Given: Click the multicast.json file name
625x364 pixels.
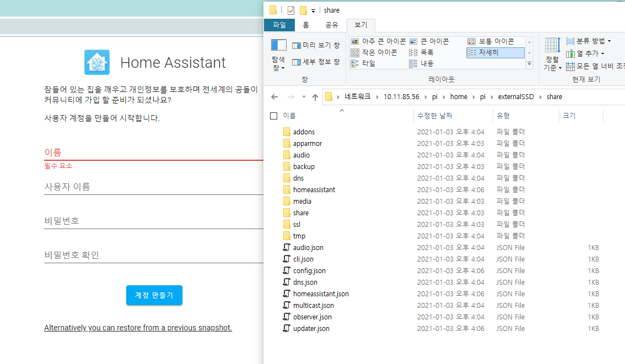Looking at the screenshot, I should tap(314, 305).
